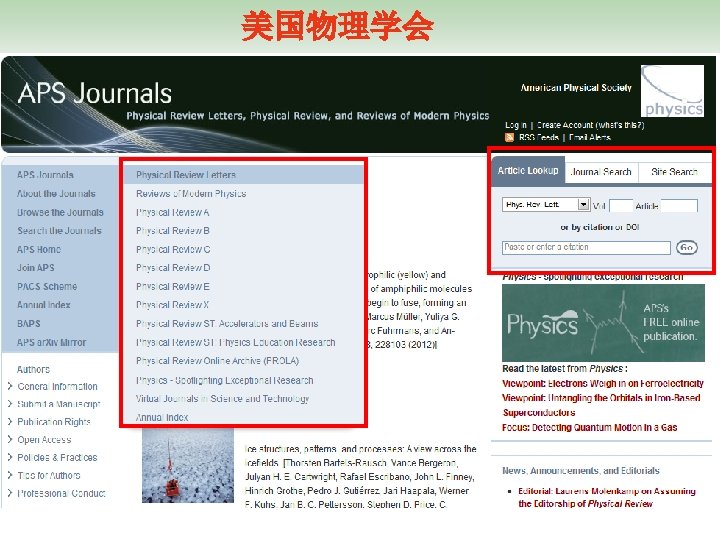The width and height of the screenshot is (720, 540).
Task: Click the Go button in Article Lookup
Action: pyautogui.click(x=686, y=248)
